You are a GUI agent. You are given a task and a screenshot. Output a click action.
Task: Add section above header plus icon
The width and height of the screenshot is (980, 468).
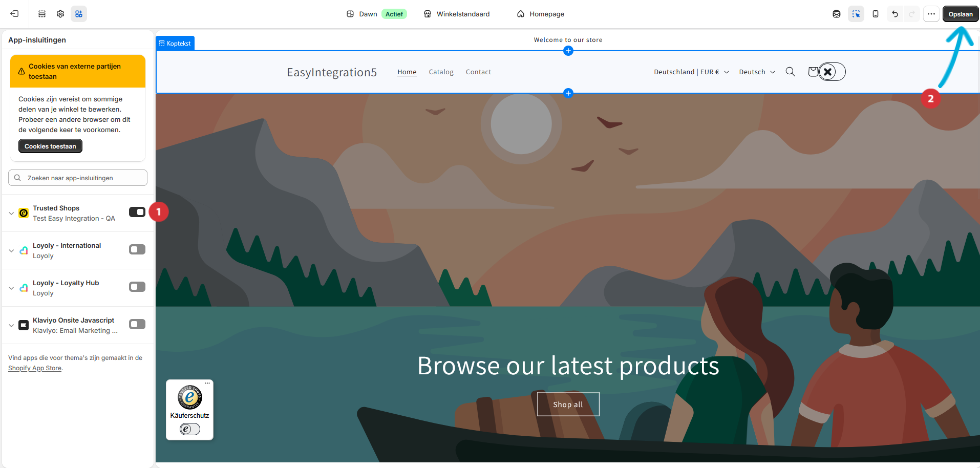coord(568,51)
